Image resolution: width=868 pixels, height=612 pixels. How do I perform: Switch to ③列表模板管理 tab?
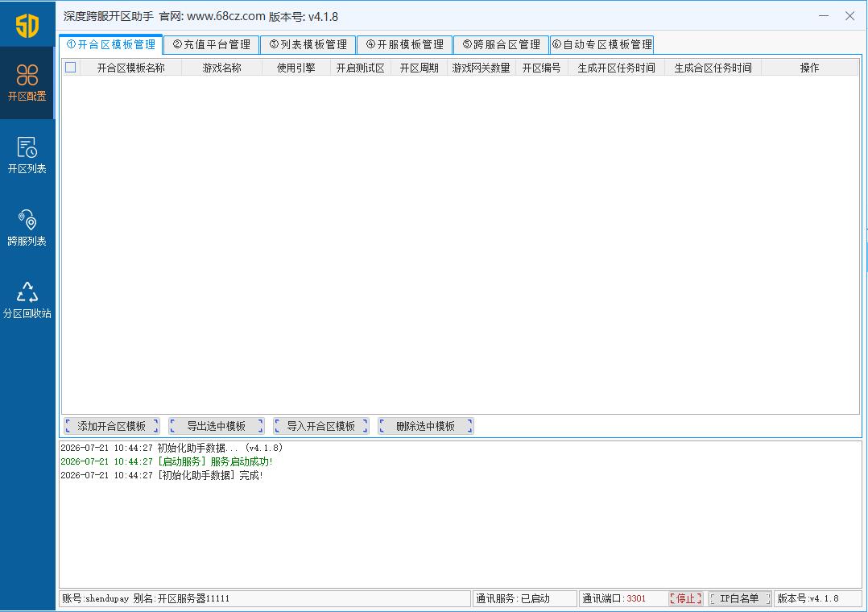point(308,45)
